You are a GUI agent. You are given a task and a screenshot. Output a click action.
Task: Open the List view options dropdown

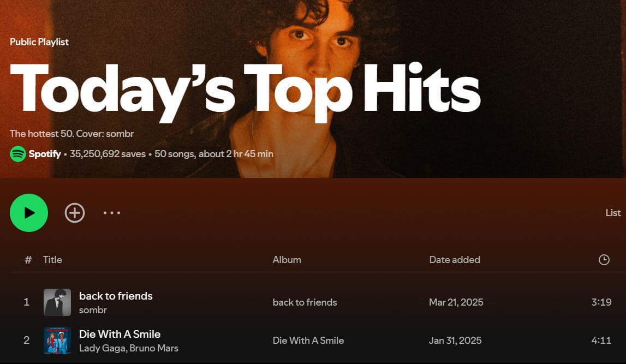click(613, 213)
